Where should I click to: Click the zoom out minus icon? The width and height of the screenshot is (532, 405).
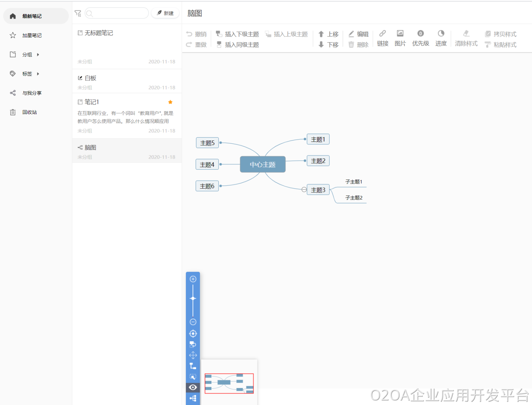(193, 322)
